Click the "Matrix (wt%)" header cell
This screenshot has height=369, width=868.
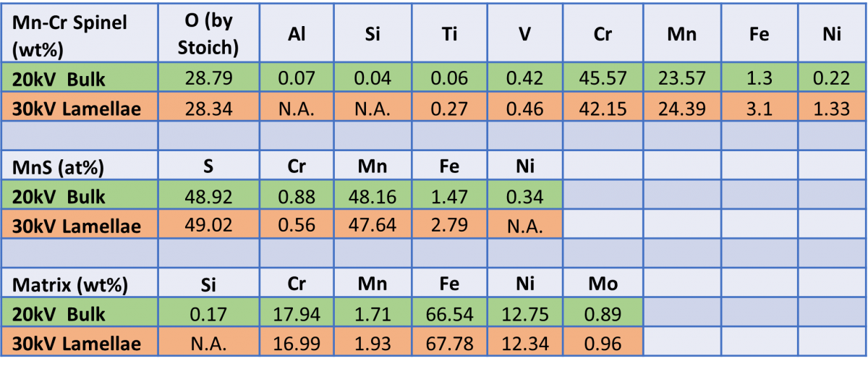click(x=69, y=284)
